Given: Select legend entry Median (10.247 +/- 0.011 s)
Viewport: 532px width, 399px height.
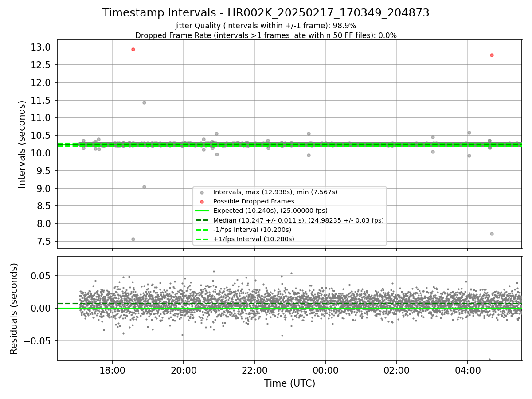Looking at the screenshot, I should (x=298, y=220).
